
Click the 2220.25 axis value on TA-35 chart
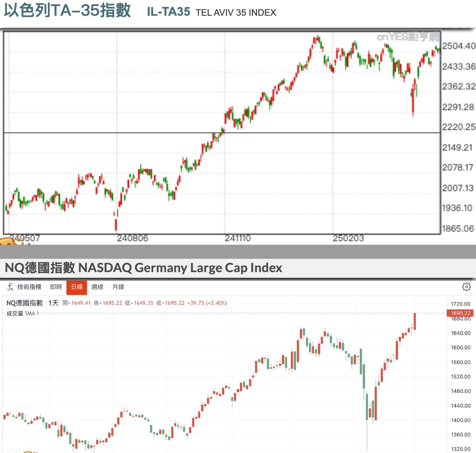[x=459, y=127]
